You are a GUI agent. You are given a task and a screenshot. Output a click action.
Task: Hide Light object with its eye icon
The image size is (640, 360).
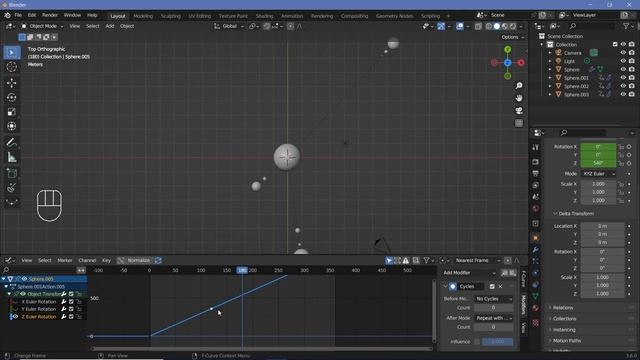click(x=623, y=61)
